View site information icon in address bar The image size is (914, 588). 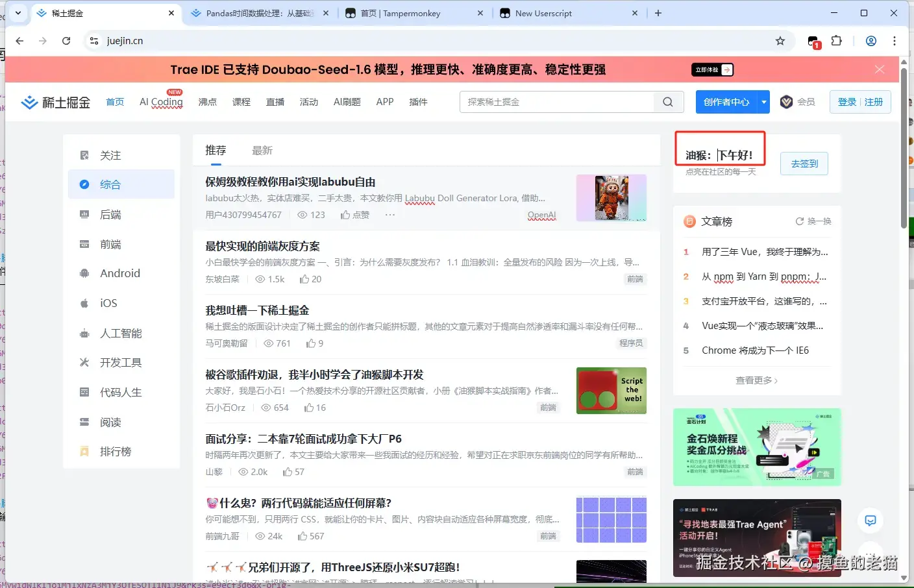click(94, 41)
